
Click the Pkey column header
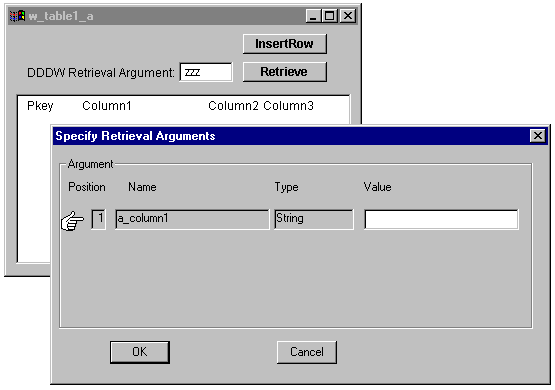40,106
